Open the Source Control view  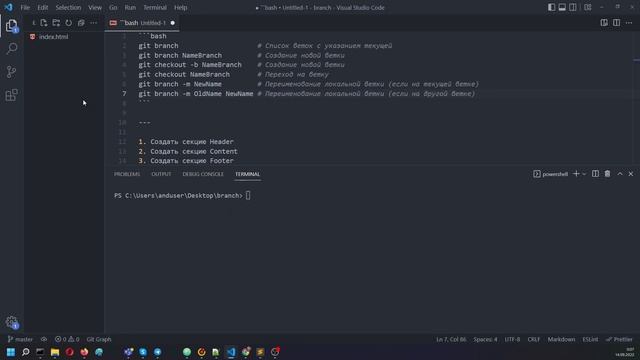click(x=11, y=72)
